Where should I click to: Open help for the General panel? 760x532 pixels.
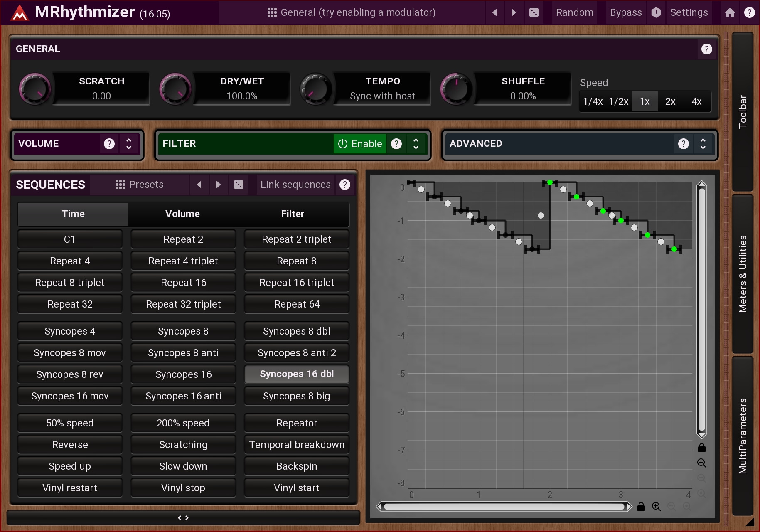coord(706,49)
